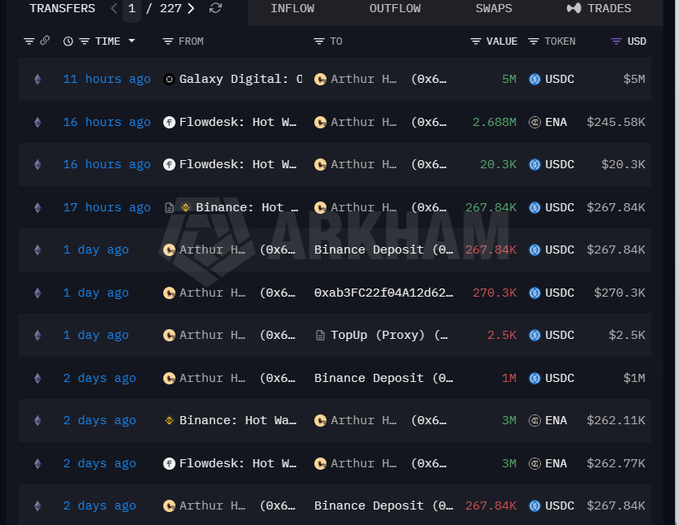Screen dimensions: 679x525
Task: Open the 11 hours ago transaction
Action: [x=107, y=79]
